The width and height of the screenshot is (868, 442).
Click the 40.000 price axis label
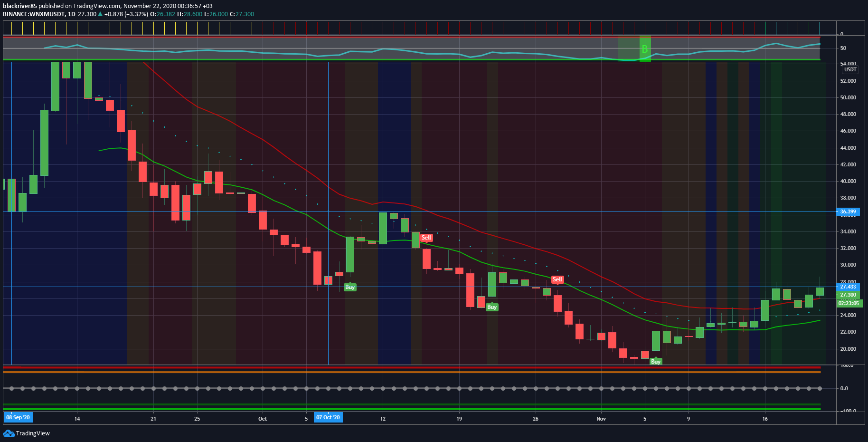click(848, 181)
